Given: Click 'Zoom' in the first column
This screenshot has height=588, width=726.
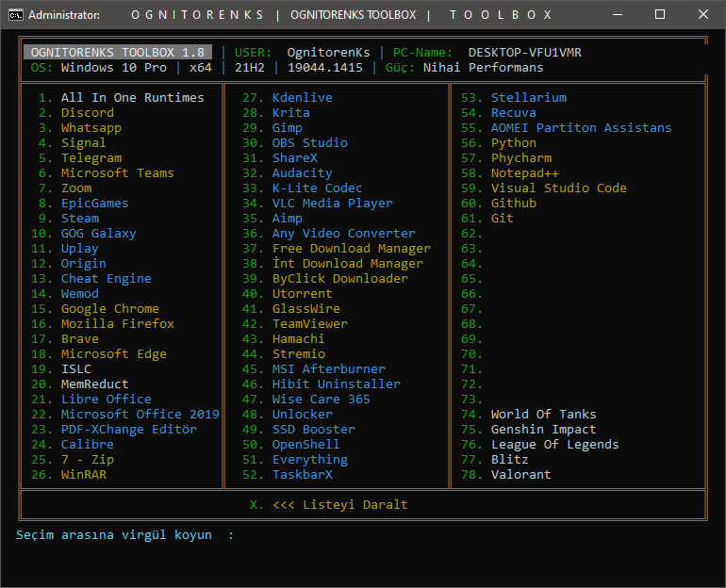Looking at the screenshot, I should (x=76, y=188).
